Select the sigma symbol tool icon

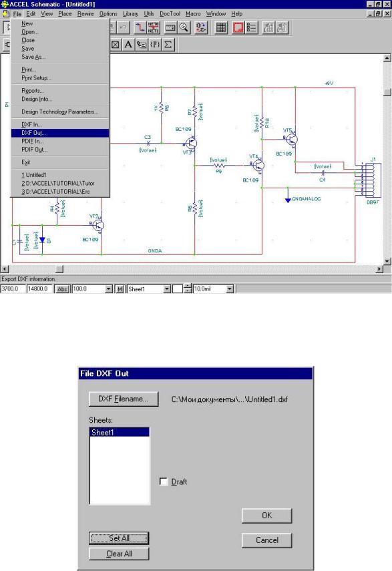pos(168,45)
